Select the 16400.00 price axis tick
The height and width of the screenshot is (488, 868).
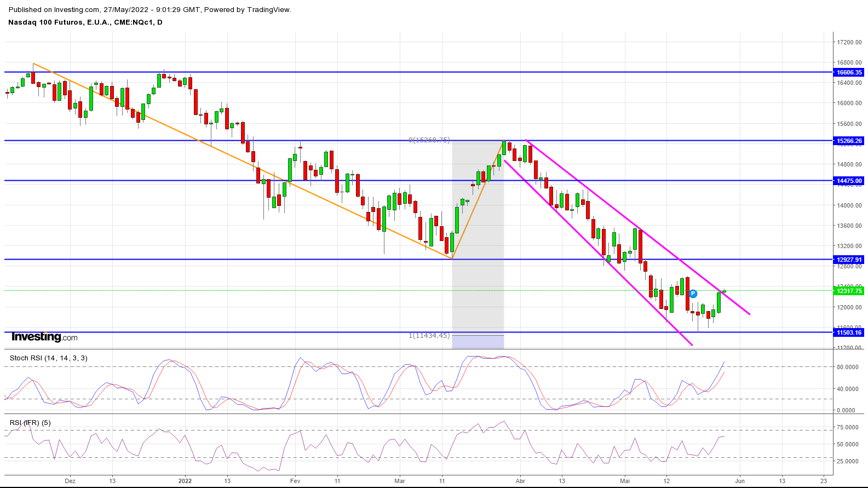tap(849, 83)
